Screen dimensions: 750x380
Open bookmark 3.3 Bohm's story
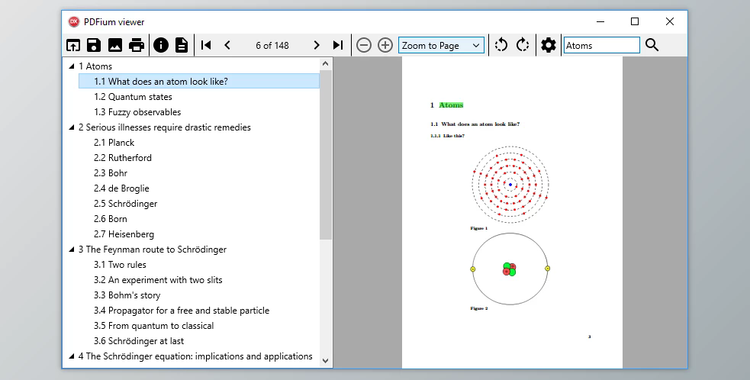(127, 295)
